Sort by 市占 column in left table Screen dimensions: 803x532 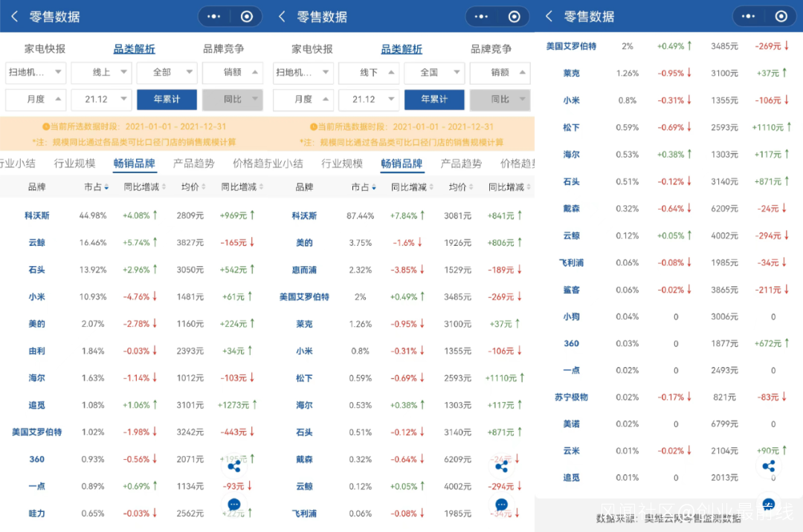(96, 187)
